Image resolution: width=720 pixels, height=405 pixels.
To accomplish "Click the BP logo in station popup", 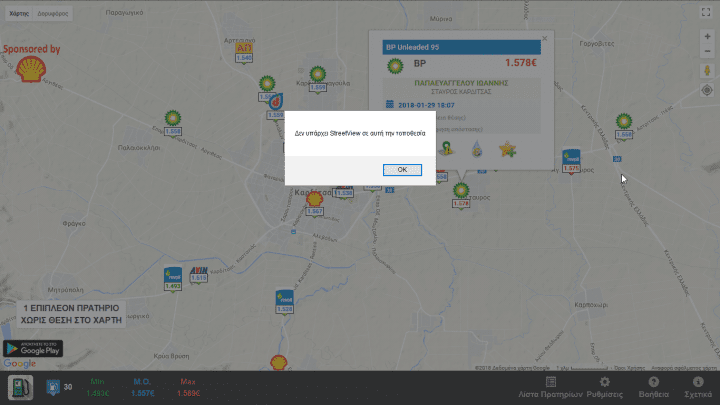I will click(395, 66).
